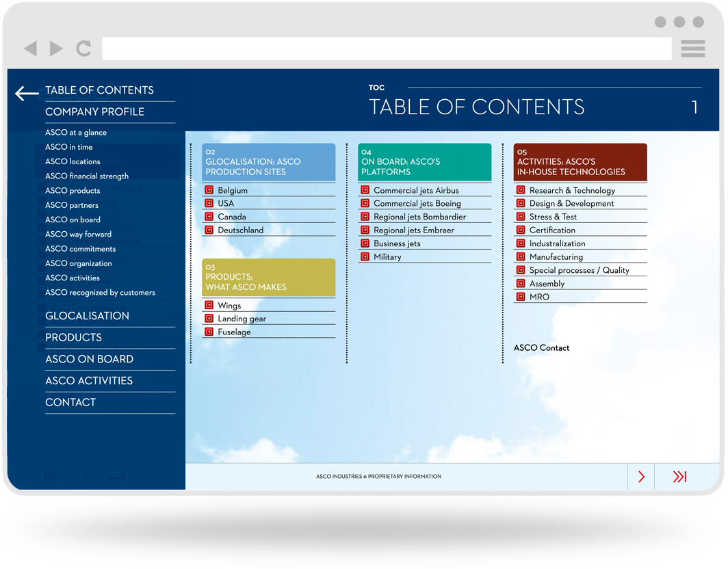
Task: Open ASCO in time page
Action: (68, 147)
